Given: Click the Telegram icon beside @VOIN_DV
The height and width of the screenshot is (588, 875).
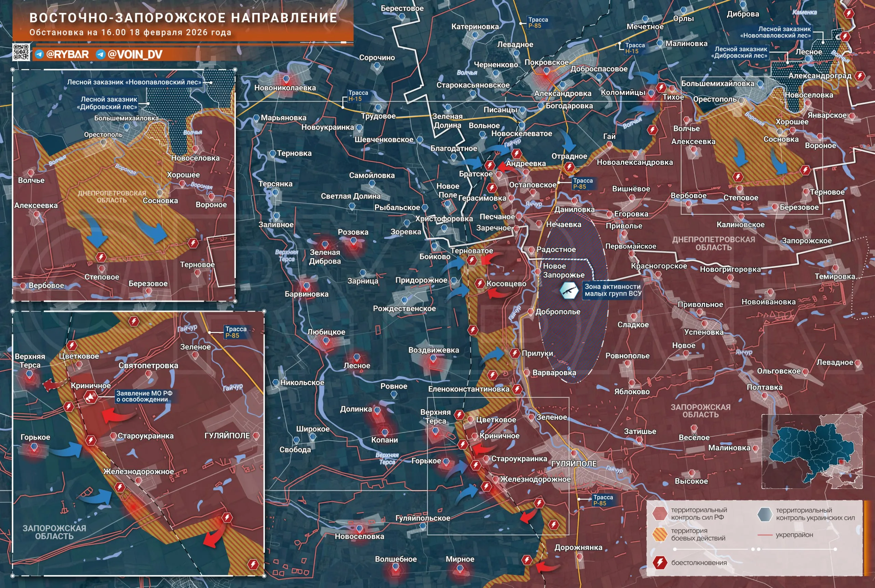Looking at the screenshot, I should [x=100, y=54].
